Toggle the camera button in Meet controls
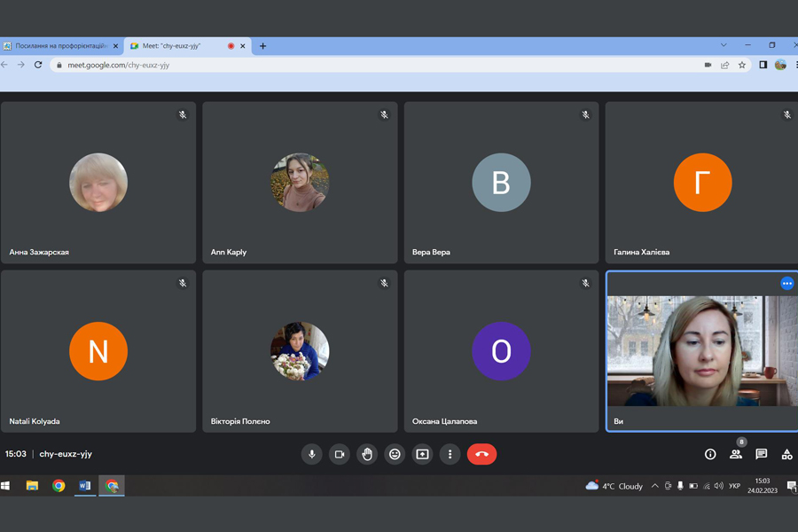This screenshot has width=798, height=532. click(340, 454)
